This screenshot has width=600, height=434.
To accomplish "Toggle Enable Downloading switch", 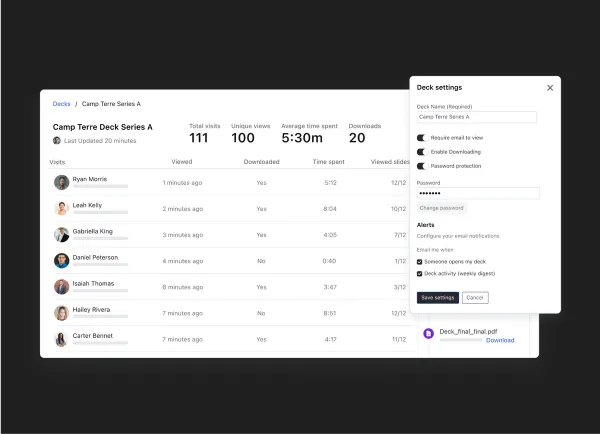I will tap(422, 152).
